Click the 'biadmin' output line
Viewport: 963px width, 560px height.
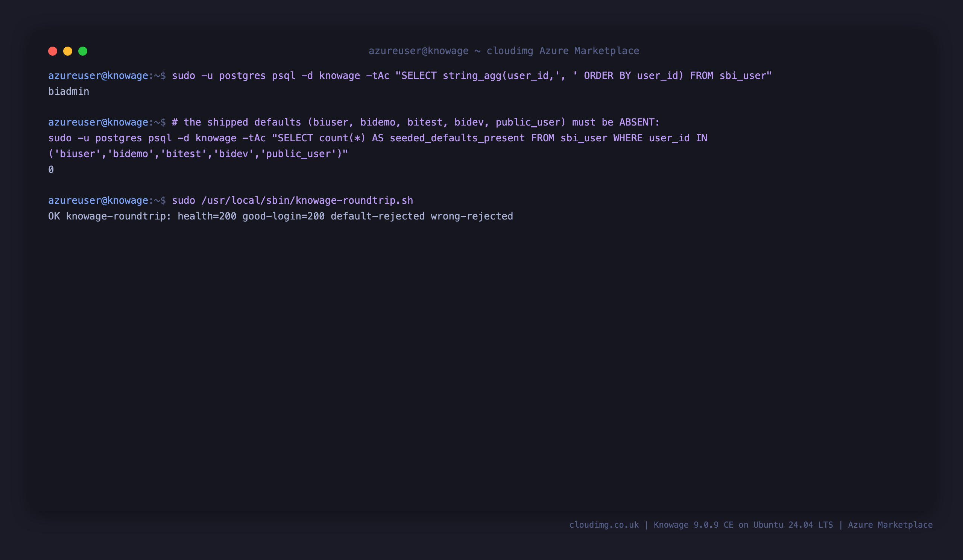point(69,91)
